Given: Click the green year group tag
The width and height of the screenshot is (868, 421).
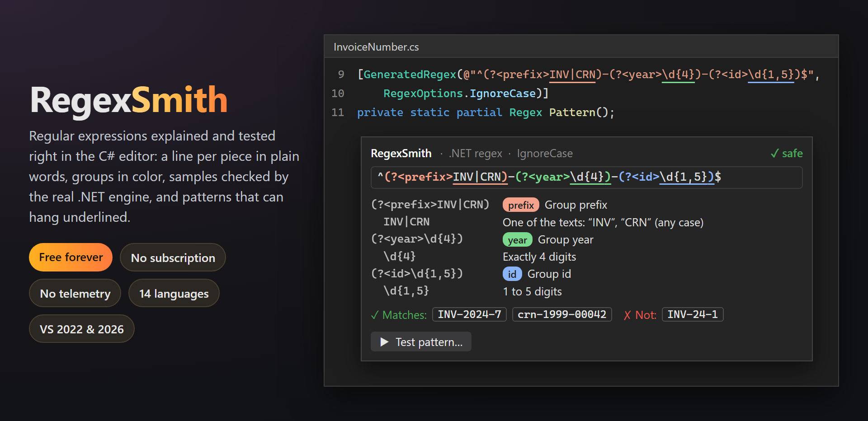Looking at the screenshot, I should [518, 240].
